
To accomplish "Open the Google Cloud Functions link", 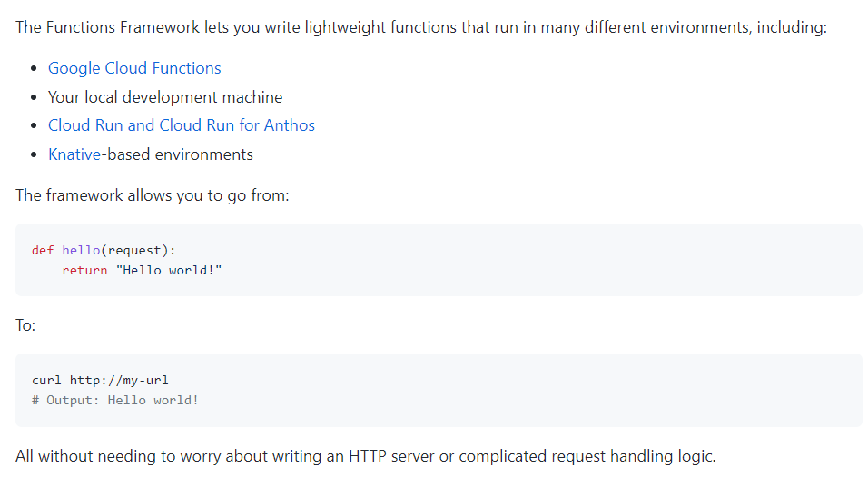I will tap(134, 68).
